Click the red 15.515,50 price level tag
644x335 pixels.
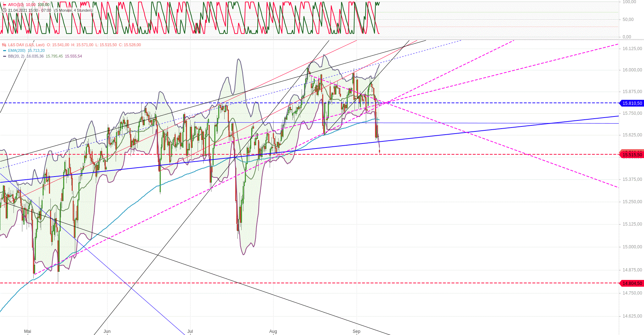[632, 155]
